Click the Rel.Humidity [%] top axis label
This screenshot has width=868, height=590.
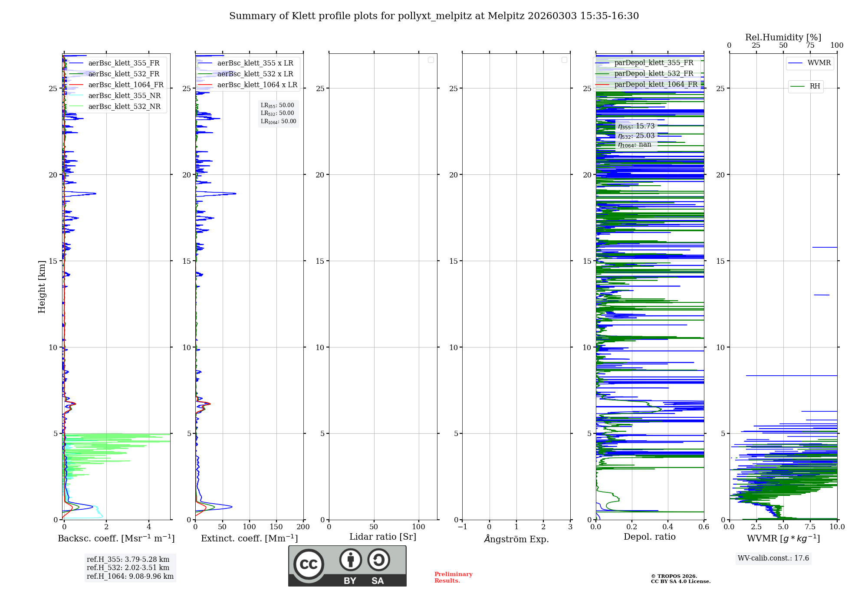click(783, 37)
